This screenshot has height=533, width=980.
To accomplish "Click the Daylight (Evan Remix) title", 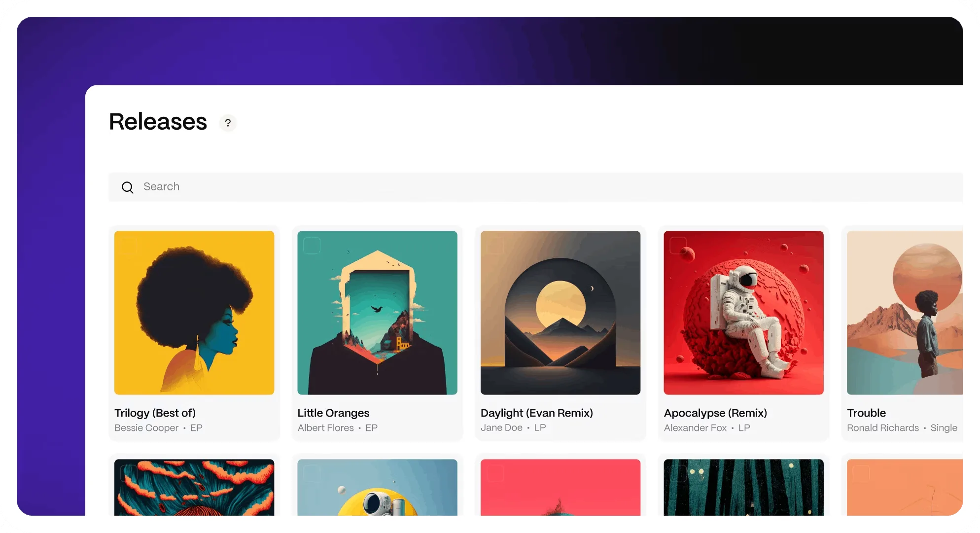I will coord(537,413).
